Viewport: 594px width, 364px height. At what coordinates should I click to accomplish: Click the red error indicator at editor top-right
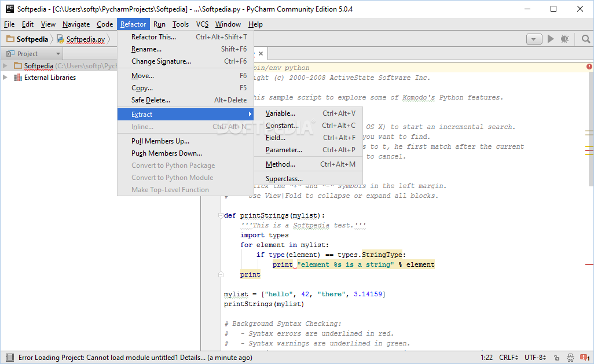coord(589,67)
